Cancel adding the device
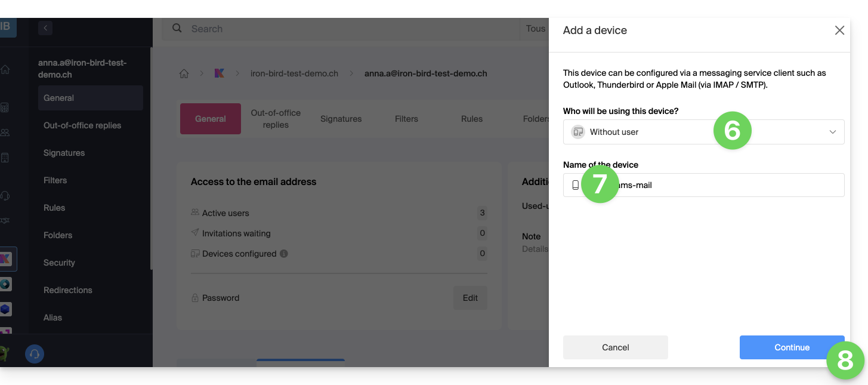 (x=615, y=347)
